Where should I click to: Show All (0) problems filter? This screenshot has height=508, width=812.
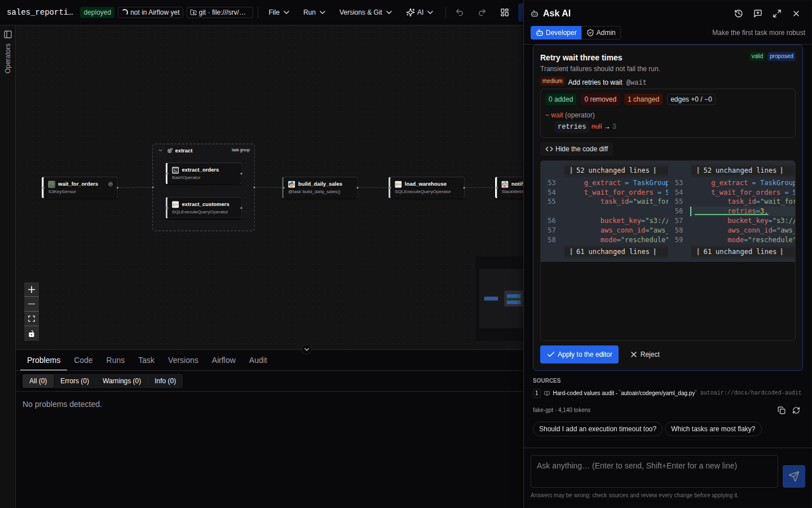(38, 381)
